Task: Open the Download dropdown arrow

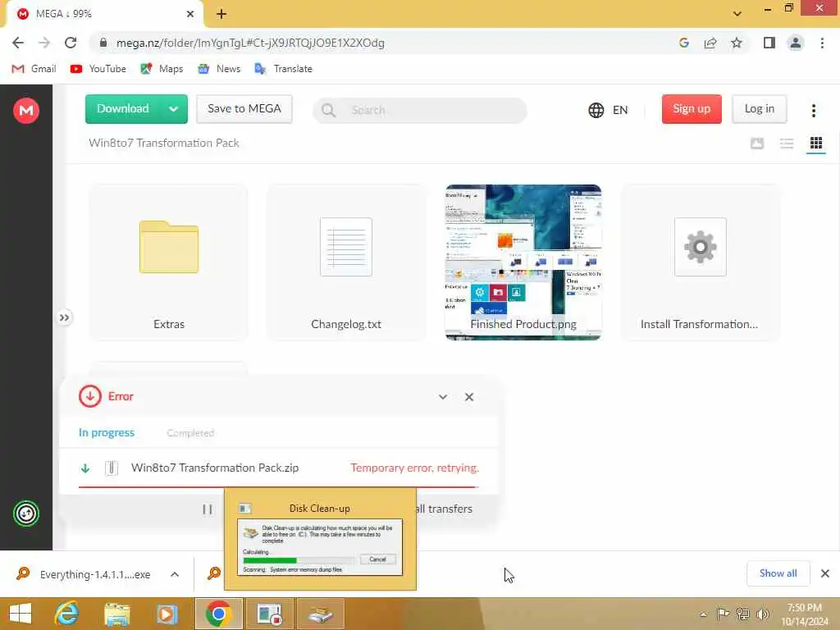Action: click(174, 109)
